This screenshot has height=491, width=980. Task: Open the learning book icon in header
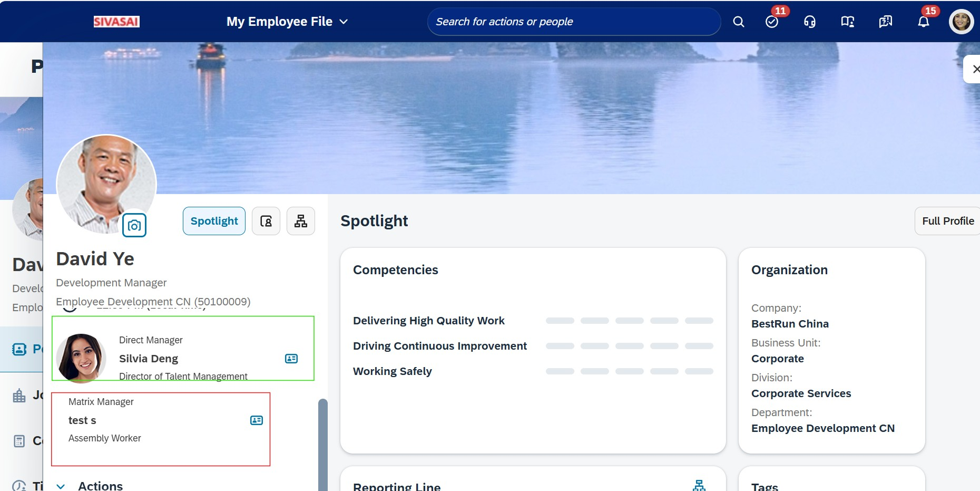(848, 22)
